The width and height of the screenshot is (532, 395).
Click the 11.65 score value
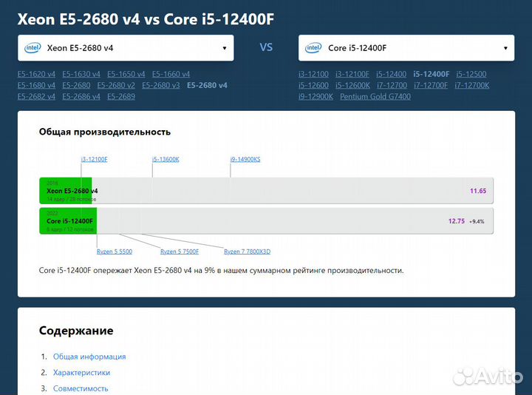pos(478,191)
